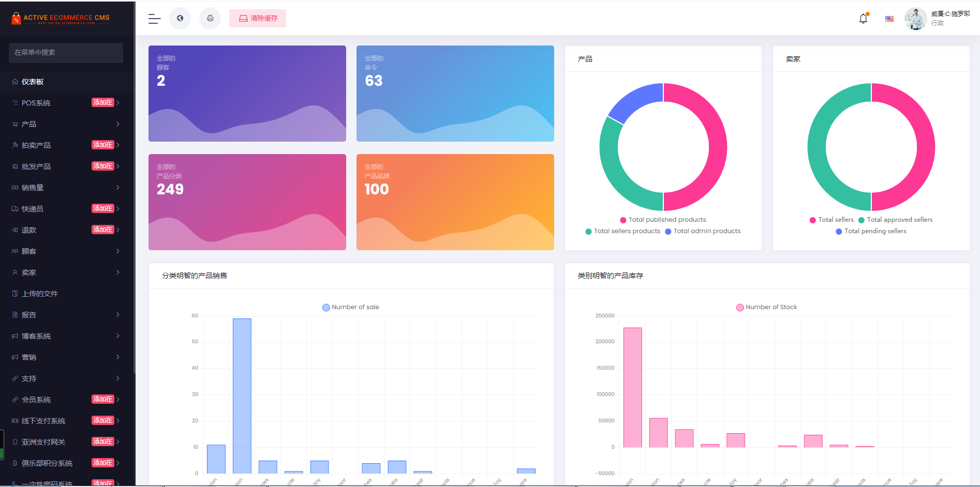Open the notification bell icon
The height and width of the screenshot is (487, 980).
[x=863, y=19]
